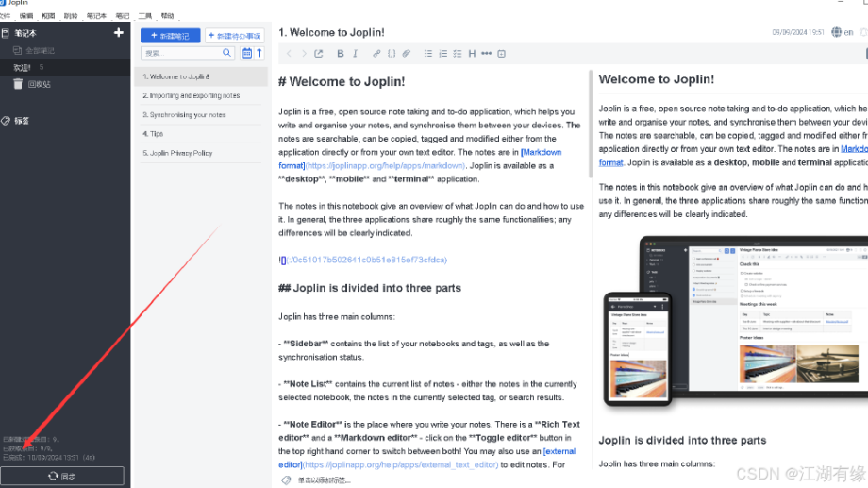The width and height of the screenshot is (868, 488).
Task: Add a new notebook with plus icon
Action: [119, 33]
